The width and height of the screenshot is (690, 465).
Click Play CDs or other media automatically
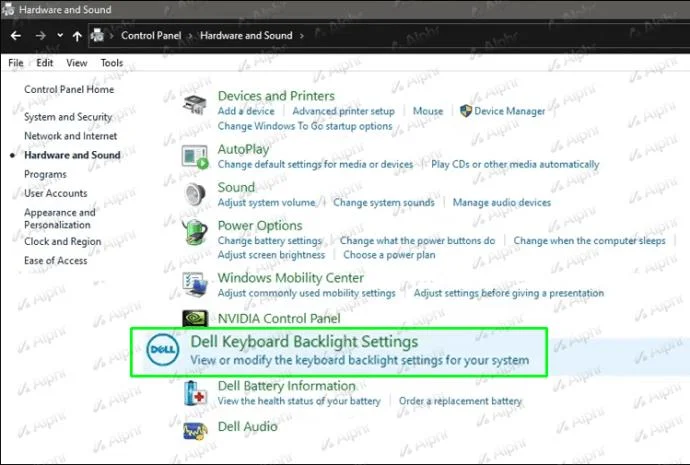click(x=515, y=165)
